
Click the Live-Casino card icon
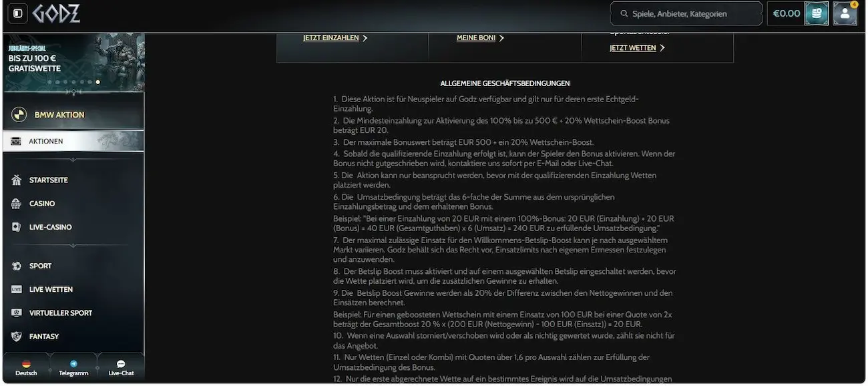pyautogui.click(x=17, y=227)
